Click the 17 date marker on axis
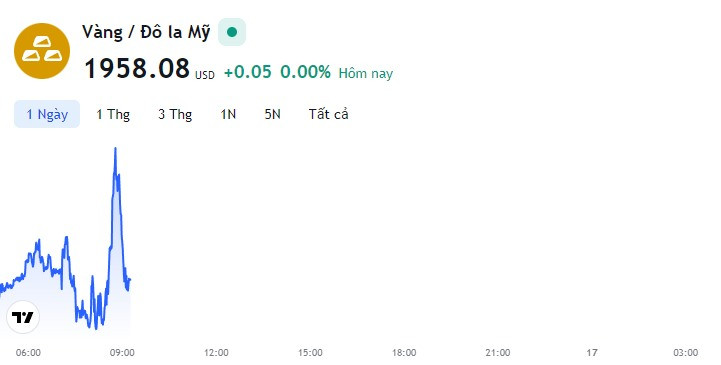Viewport: 721px width, 365px height. pyautogui.click(x=592, y=353)
